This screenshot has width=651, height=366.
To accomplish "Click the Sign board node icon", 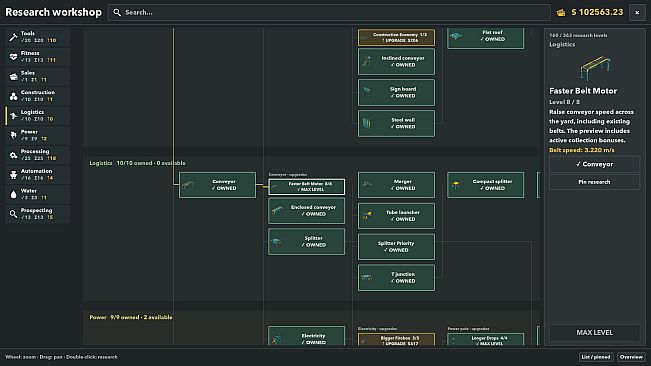I will point(367,92).
